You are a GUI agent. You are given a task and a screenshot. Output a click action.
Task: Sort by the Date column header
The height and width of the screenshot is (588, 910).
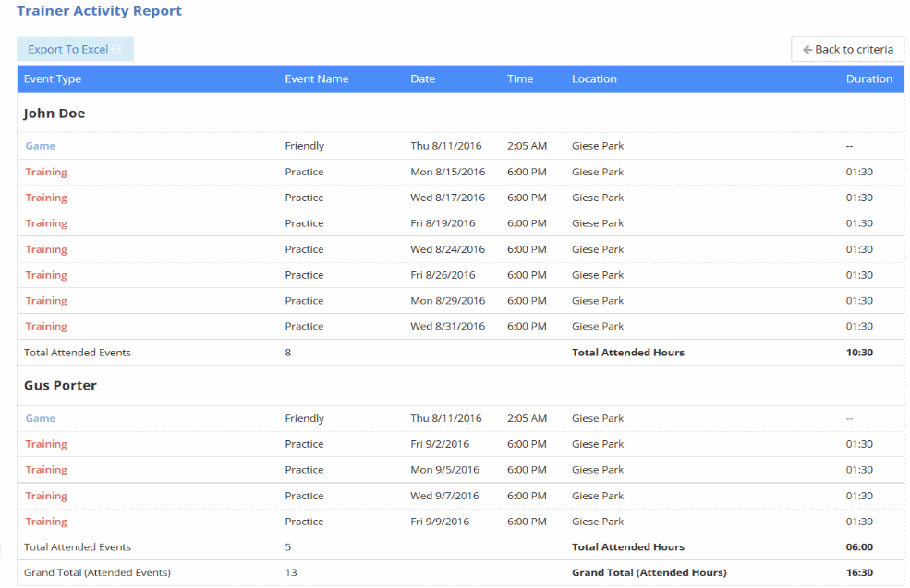(x=422, y=78)
